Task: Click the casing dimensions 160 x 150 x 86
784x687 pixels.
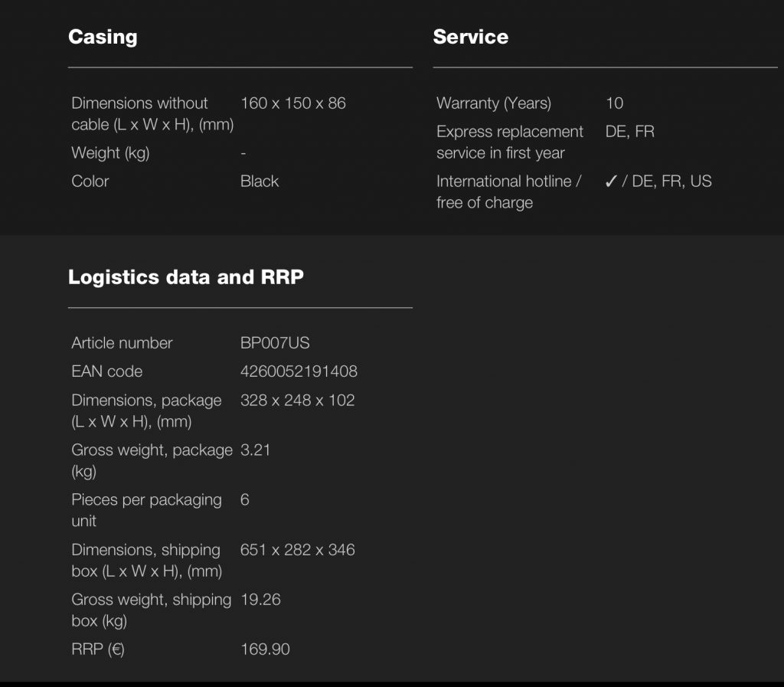Action: pyautogui.click(x=293, y=103)
